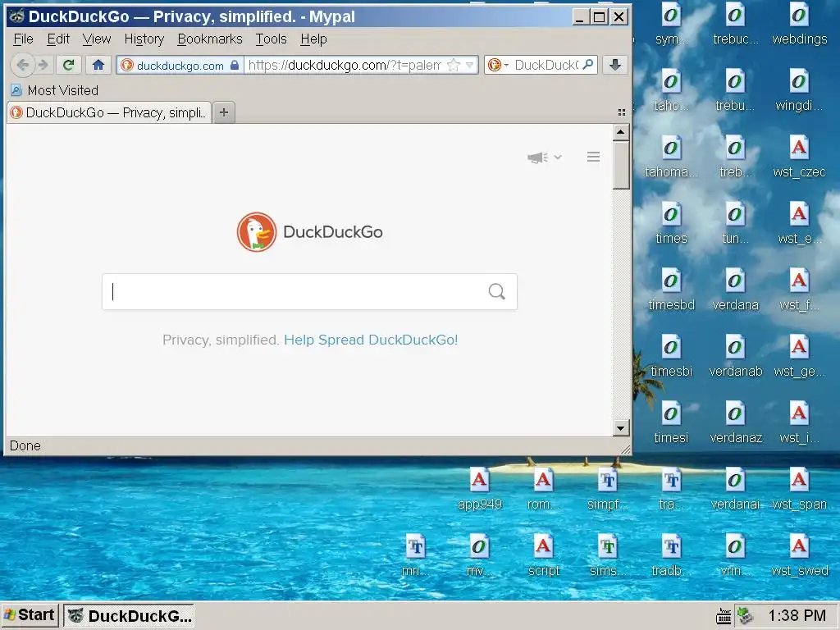This screenshot has width=840, height=630.
Task: Select the wst_czec font file icon
Action: (x=799, y=157)
